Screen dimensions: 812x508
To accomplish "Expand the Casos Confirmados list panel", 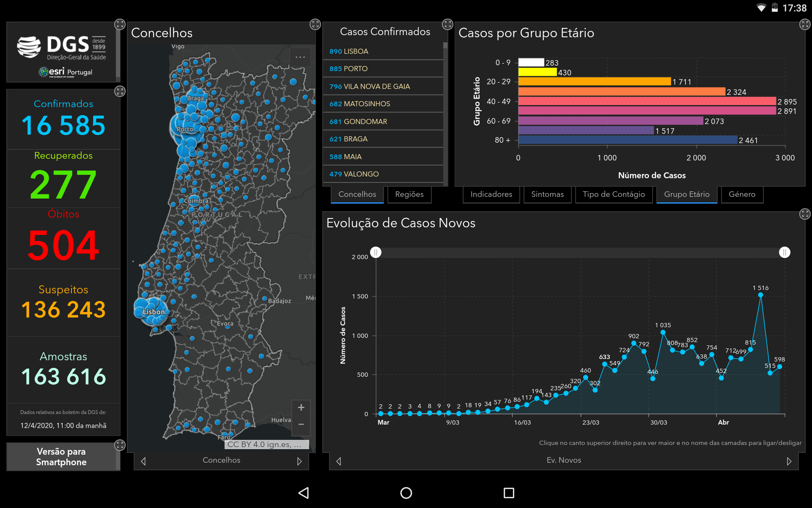I will [x=447, y=24].
